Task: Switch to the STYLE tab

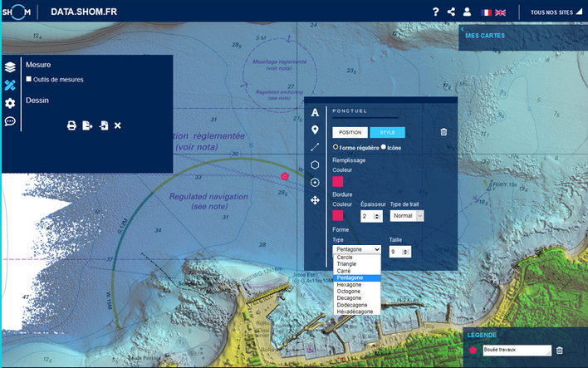Action: (x=387, y=132)
